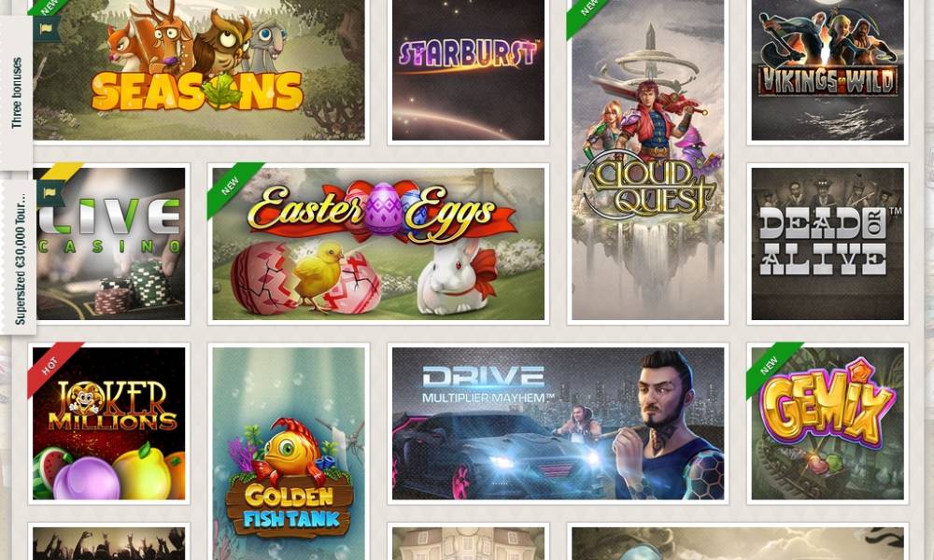The height and width of the screenshot is (560, 934).
Task: Launch Drive Multiplier Mayhem game
Action: point(559,424)
